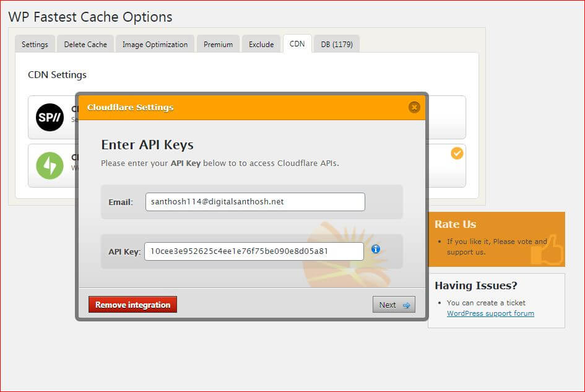Go to the Premium tab

219,45
